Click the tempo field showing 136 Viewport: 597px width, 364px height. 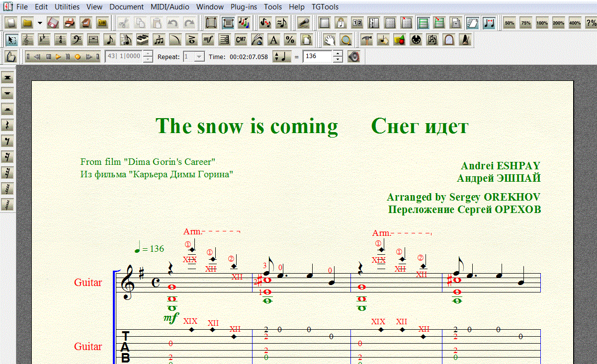(317, 57)
